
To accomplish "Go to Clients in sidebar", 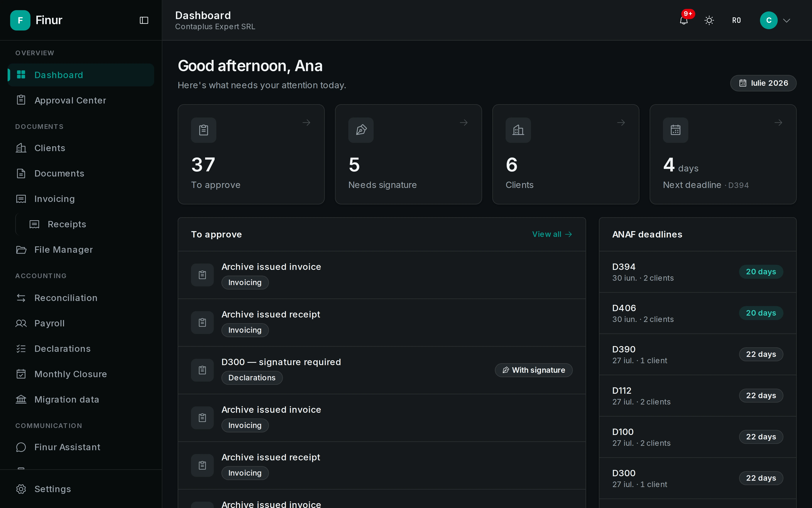I will [x=81, y=148].
